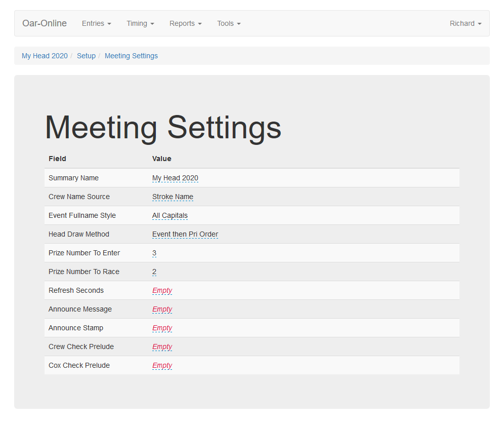The width and height of the screenshot is (504, 423).
Task: Click Meeting Settings breadcrumb link
Action: tap(131, 56)
